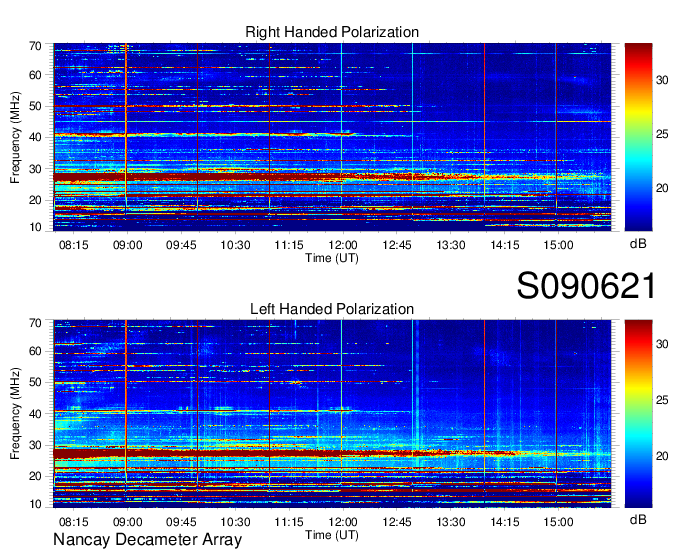Click the 09:00 tick on the bottom time axis
Viewport: 680px width, 552px height.
[x=128, y=522]
